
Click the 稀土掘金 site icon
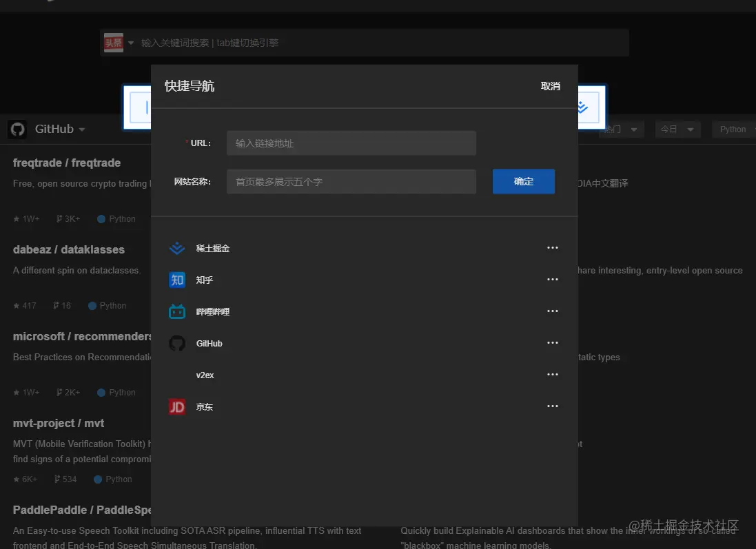pos(177,248)
